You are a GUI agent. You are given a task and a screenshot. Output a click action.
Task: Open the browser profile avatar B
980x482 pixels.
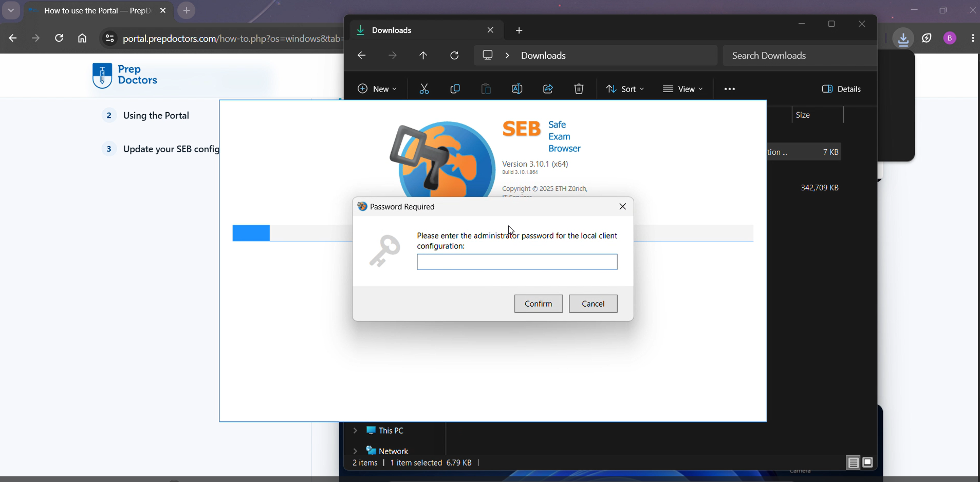tap(950, 39)
